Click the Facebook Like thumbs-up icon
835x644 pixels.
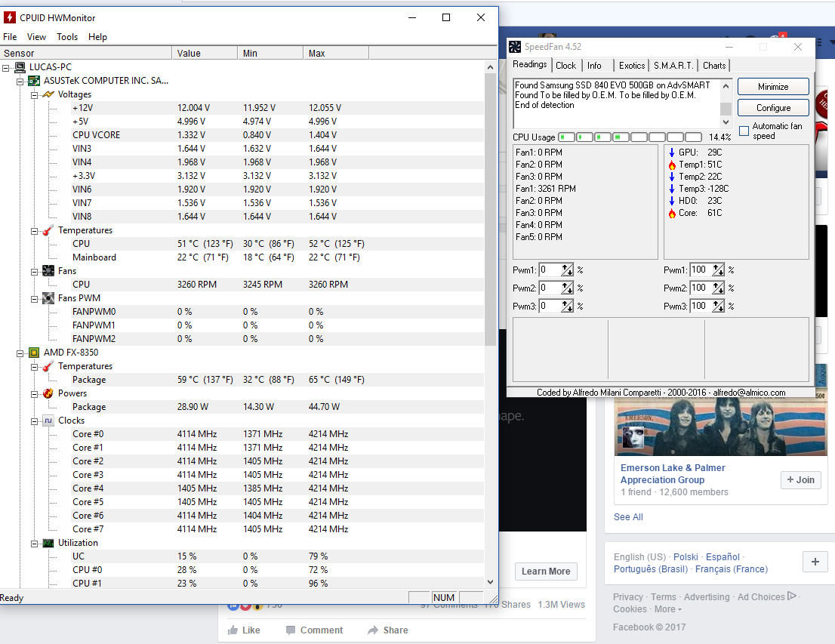coord(233,630)
